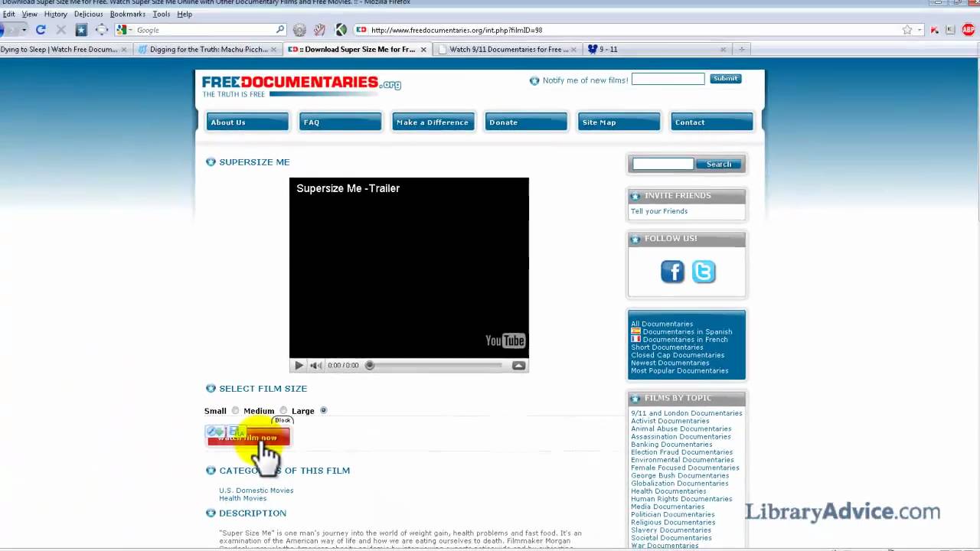This screenshot has height=551, width=980.
Task: Click the Donate nav button
Action: pyautogui.click(x=525, y=122)
